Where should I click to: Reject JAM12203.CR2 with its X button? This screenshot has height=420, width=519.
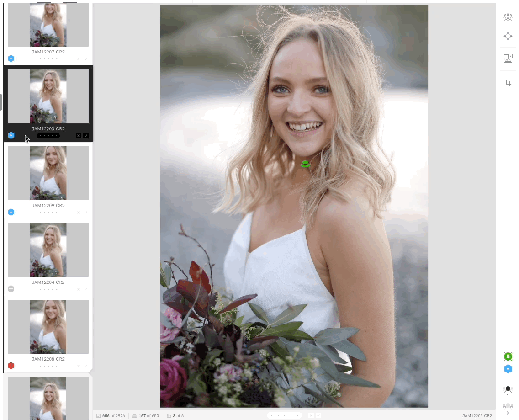(x=79, y=135)
